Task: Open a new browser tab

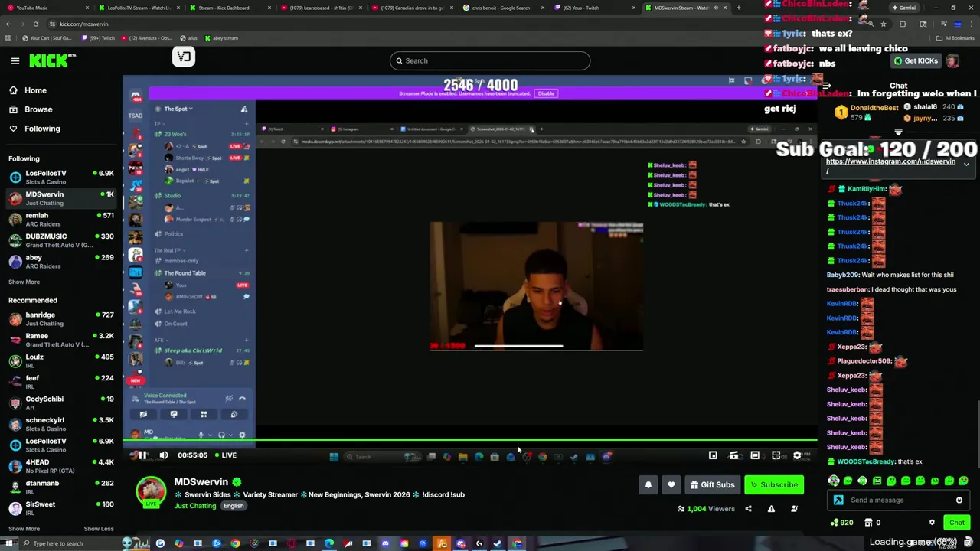Action: (739, 8)
